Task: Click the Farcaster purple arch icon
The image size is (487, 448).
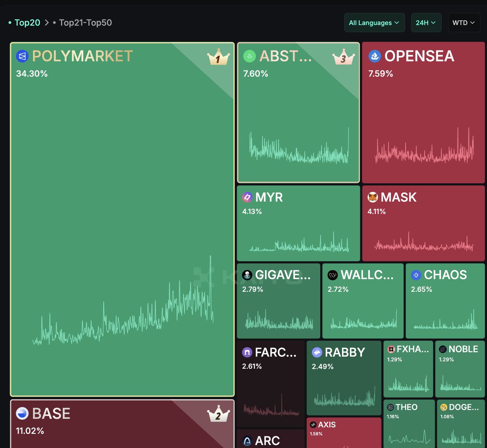Action: (247, 352)
